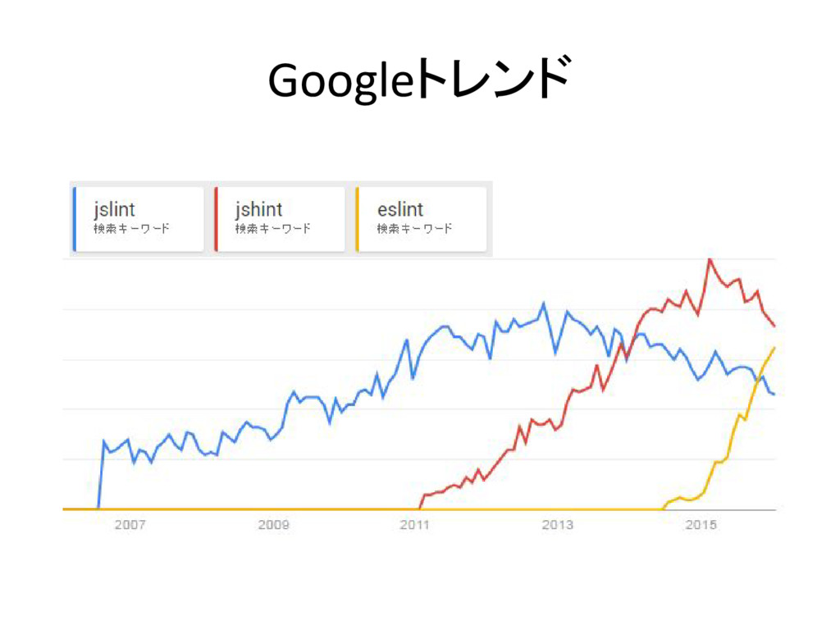Click the right endpoint of the red jshint line
Image resolution: width=840 pixels, height=630 pixels.
click(x=774, y=326)
